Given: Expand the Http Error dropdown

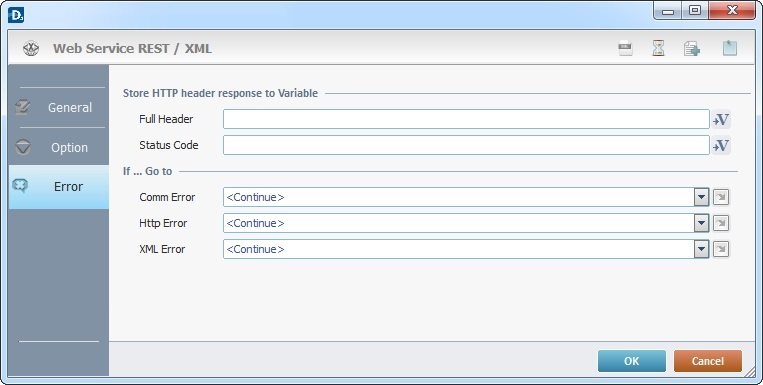Looking at the screenshot, I should pyautogui.click(x=701, y=223).
